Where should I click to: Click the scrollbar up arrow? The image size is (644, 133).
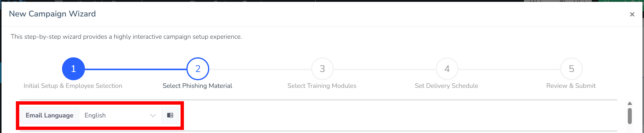coord(630,103)
